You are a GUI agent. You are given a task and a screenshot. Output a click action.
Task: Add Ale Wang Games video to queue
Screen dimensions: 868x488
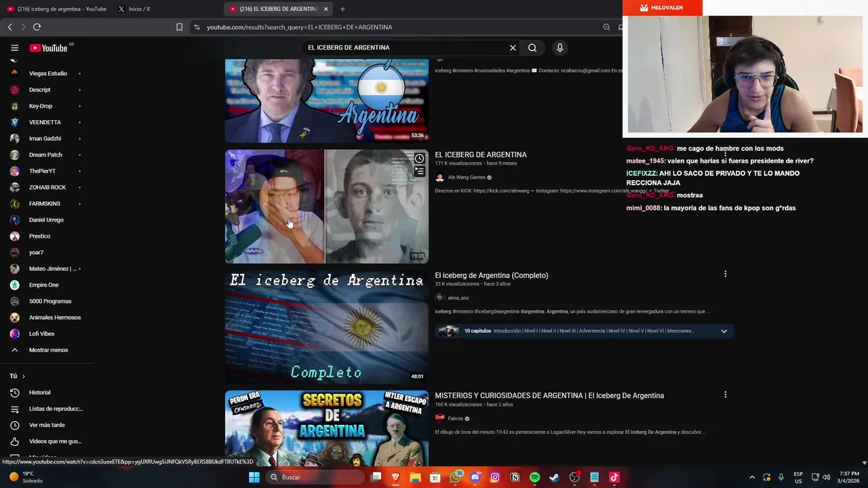[420, 171]
